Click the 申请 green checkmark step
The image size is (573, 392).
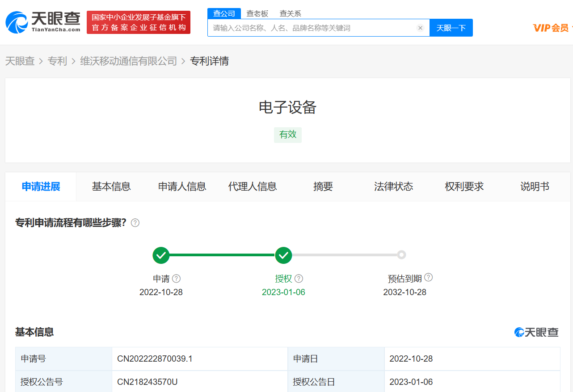point(161,255)
